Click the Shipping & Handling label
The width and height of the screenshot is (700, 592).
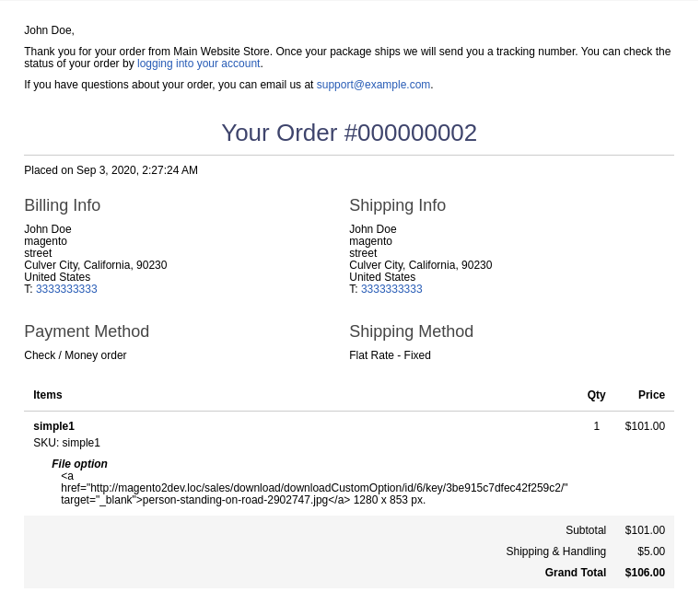tap(555, 551)
